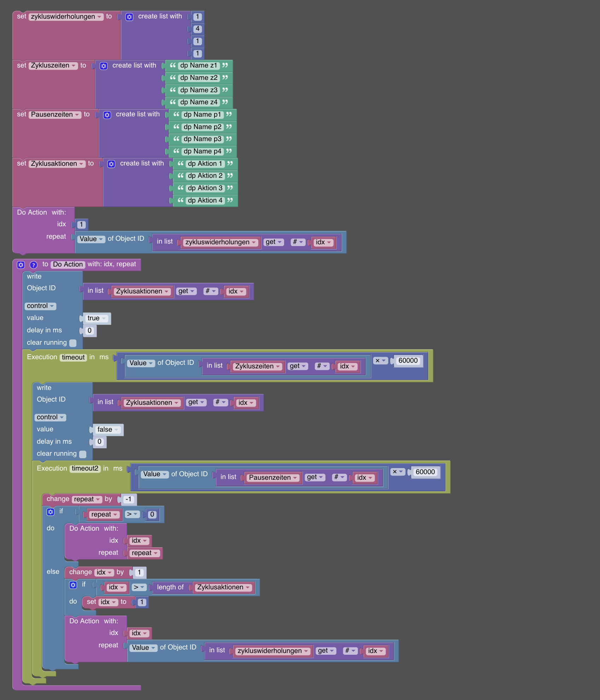Open the 'true' boolean dropdown
Image resolution: width=600 pixels, height=700 pixels.
[x=96, y=318]
